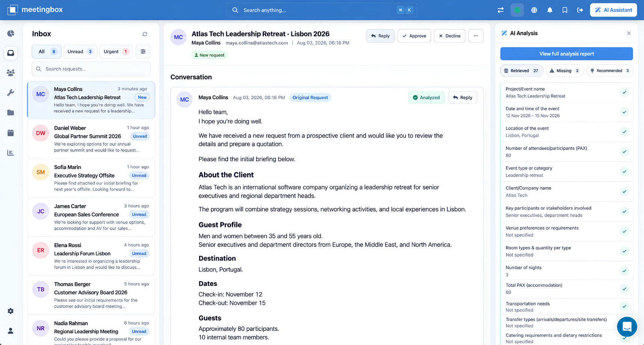
Task: Open the AI Assistant
Action: point(614,10)
